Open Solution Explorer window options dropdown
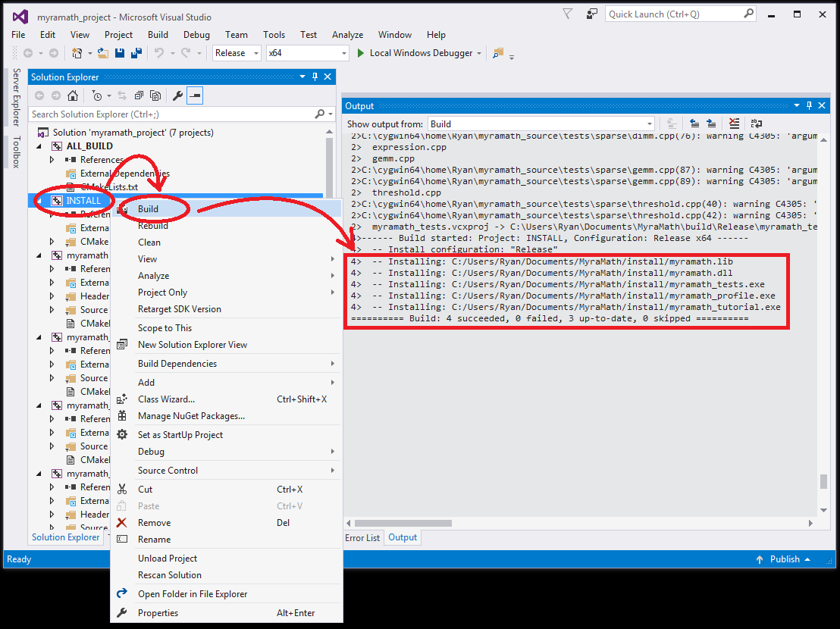This screenshot has width=840, height=629. 302,77
